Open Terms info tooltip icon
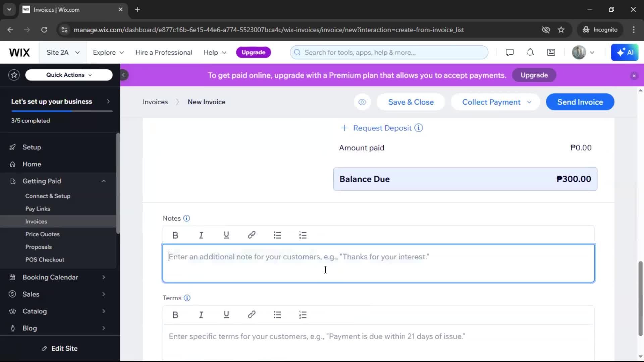The height and width of the screenshot is (362, 644). tap(187, 298)
